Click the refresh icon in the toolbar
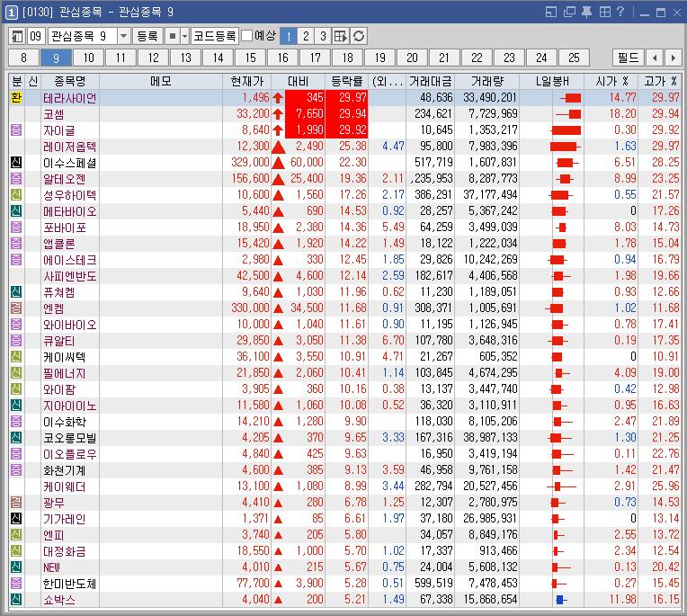The height and width of the screenshot is (616, 687). (x=359, y=36)
